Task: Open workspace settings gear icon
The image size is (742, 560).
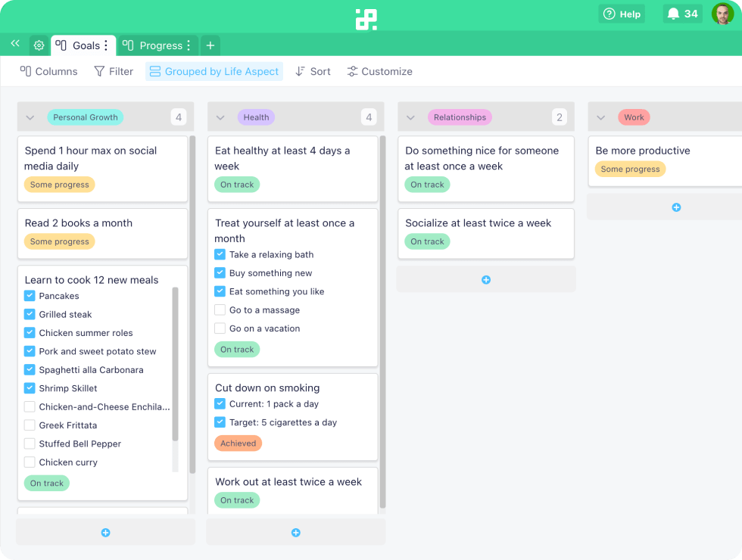Action: click(x=39, y=45)
